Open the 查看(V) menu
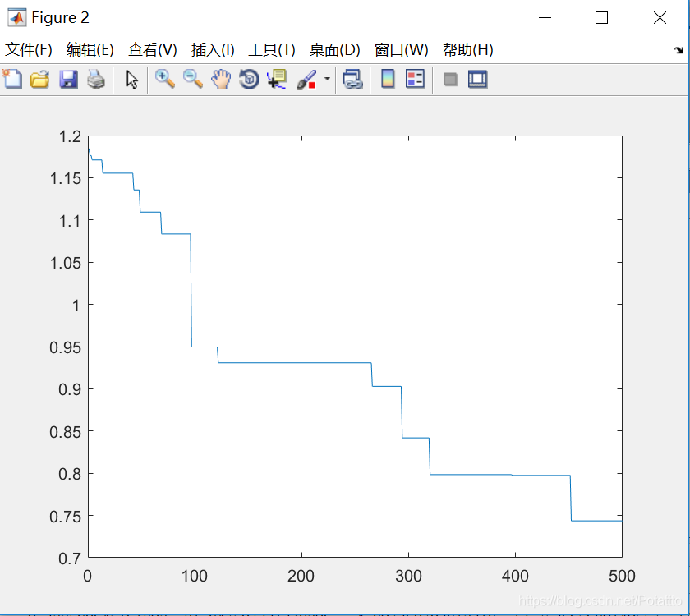 pos(152,50)
